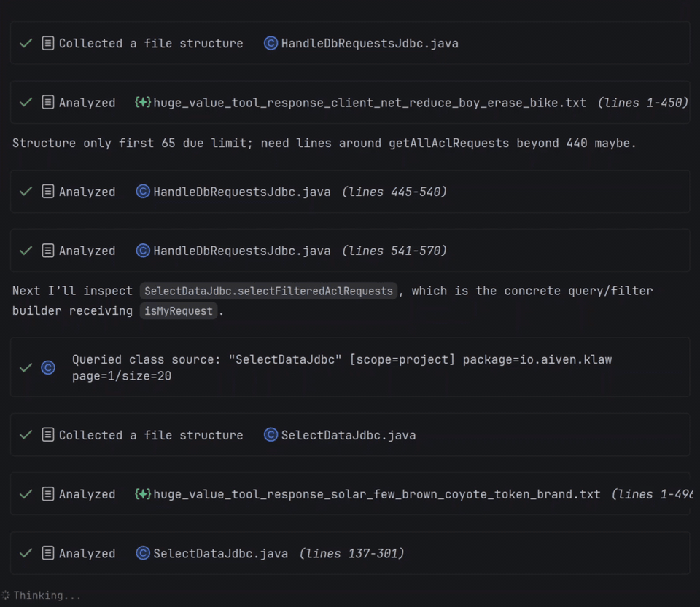Click checkmark in lines 541-570 row
700x607 pixels.
[26, 251]
